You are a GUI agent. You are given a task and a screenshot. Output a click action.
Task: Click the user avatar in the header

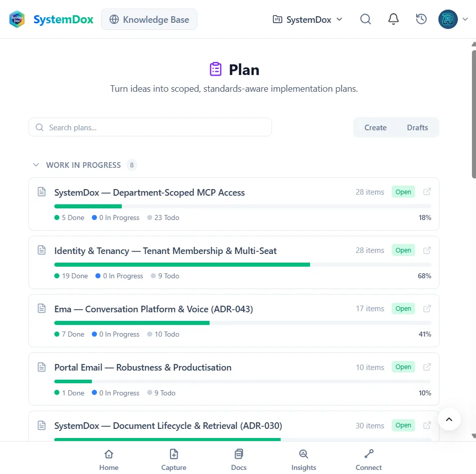448,19
